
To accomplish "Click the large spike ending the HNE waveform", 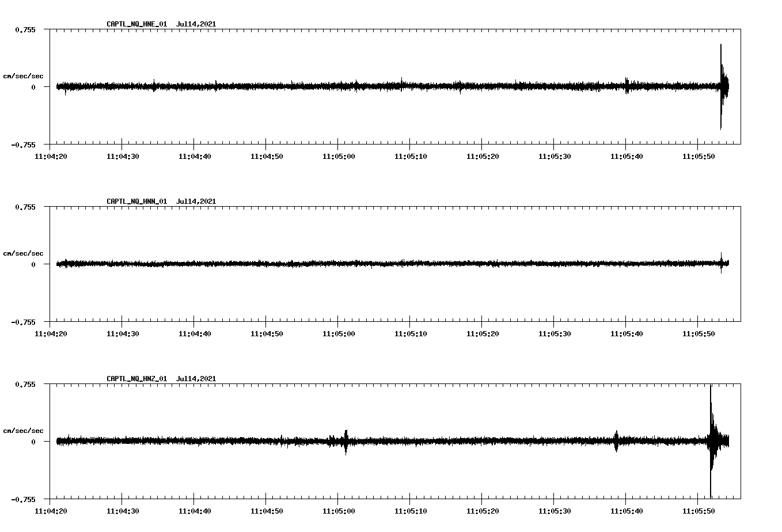I will click(x=723, y=86).
